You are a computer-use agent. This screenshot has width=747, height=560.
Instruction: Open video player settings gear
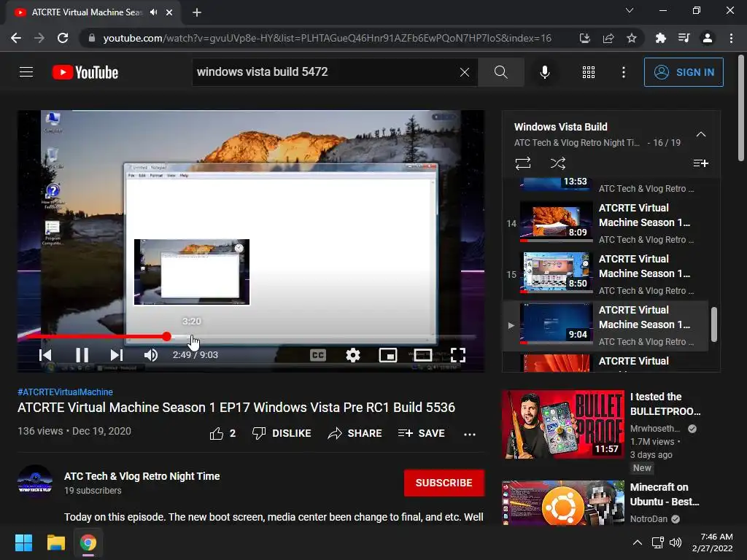coord(353,355)
